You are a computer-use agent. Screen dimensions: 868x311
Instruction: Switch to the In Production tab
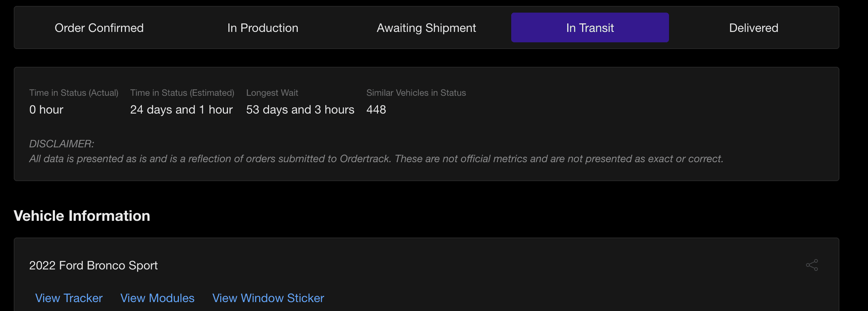(263, 28)
